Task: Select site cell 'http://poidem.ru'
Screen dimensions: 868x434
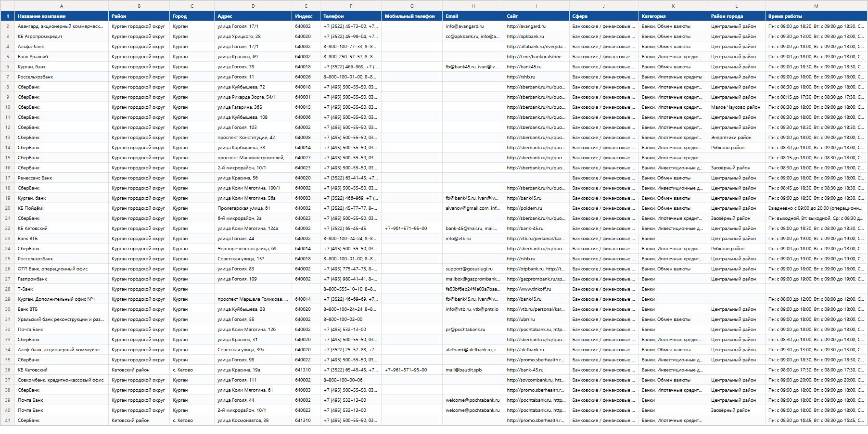Action: pyautogui.click(x=536, y=208)
